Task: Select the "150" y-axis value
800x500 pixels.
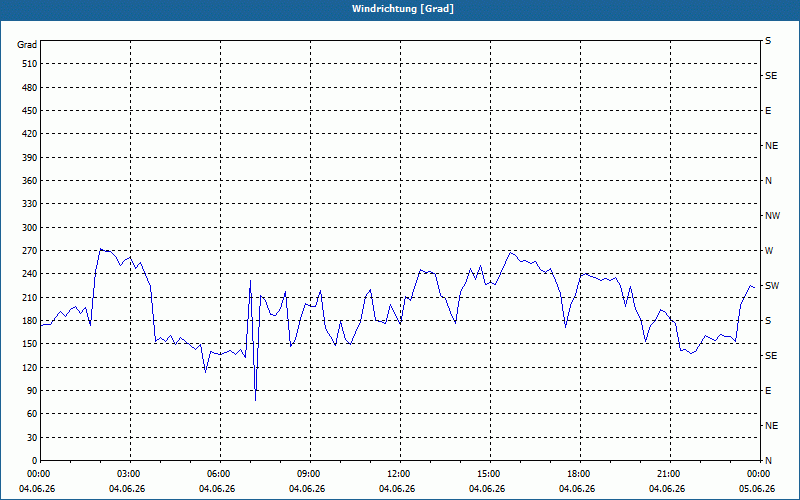Action: point(30,343)
